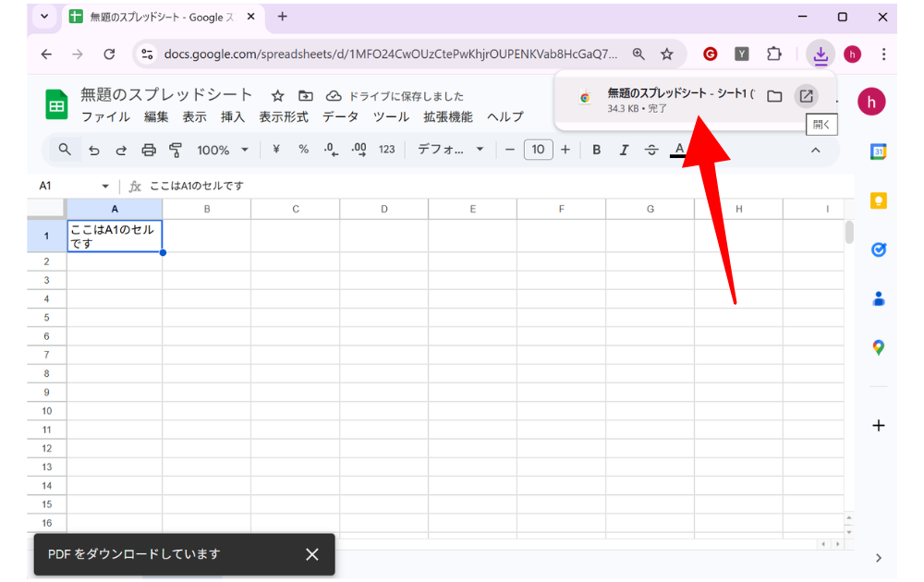Toggle bold formatting
Image resolution: width=924 pixels, height=582 pixels.
tap(597, 150)
